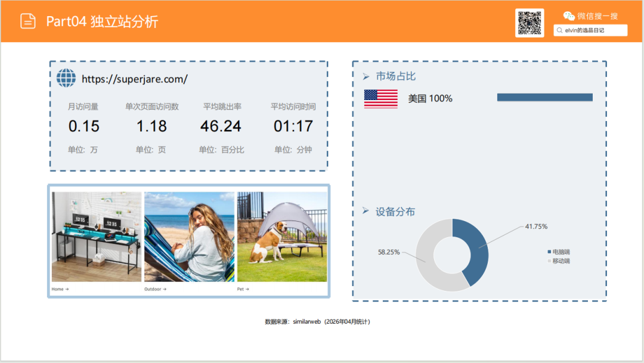Viewport: 644px width, 363px height.
Task: Click the blue 100% market share bar
Action: (544, 97)
